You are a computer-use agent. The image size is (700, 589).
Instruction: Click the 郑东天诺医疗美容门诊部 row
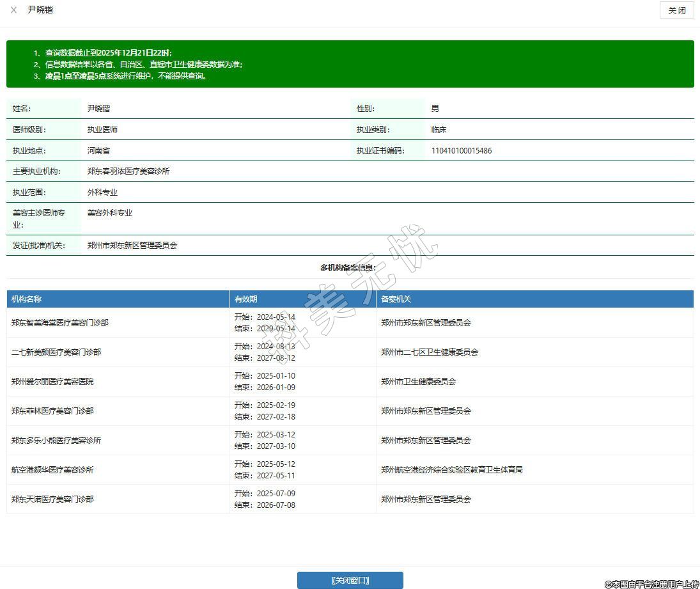[x=52, y=499]
